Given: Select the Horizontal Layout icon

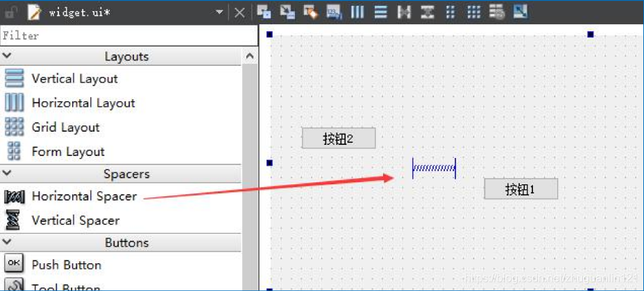Looking at the screenshot, I should coord(15,103).
